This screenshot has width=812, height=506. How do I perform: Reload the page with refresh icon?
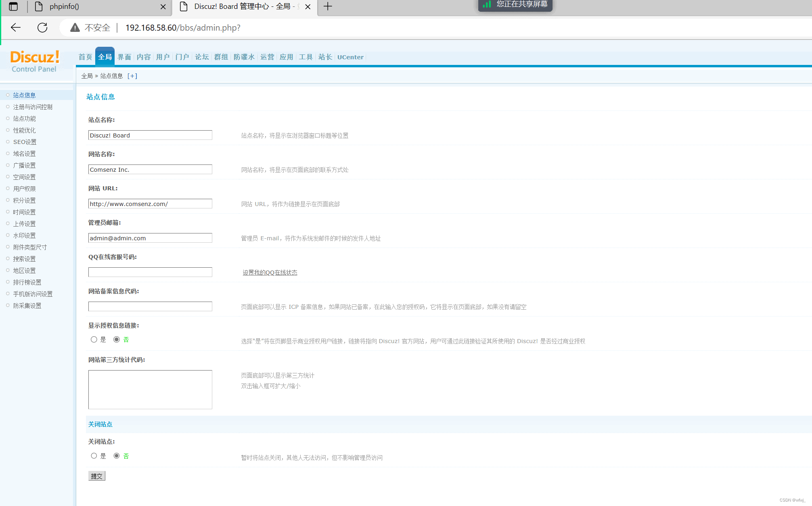(42, 27)
